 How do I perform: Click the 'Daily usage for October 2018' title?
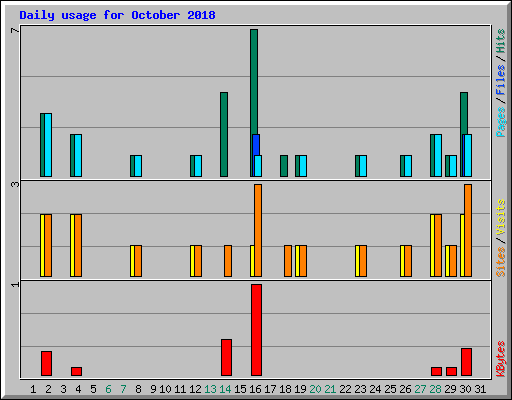click(117, 15)
